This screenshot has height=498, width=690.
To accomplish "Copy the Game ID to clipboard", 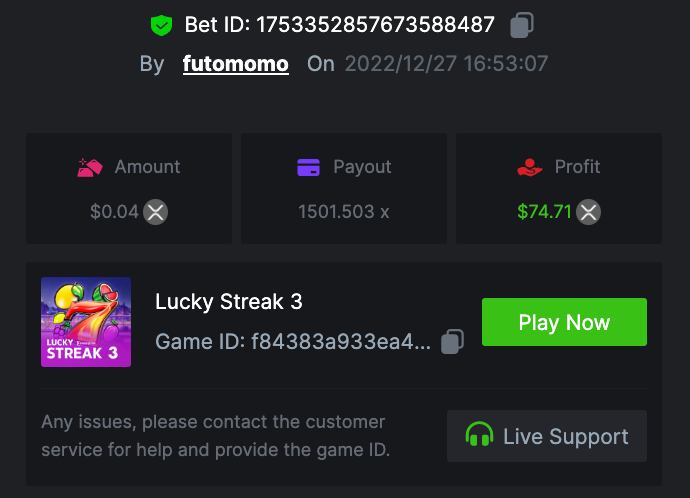I will (x=452, y=342).
